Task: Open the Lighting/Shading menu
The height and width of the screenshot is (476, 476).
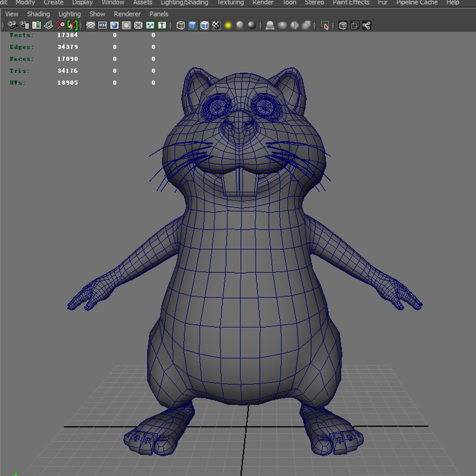Action: point(184,3)
